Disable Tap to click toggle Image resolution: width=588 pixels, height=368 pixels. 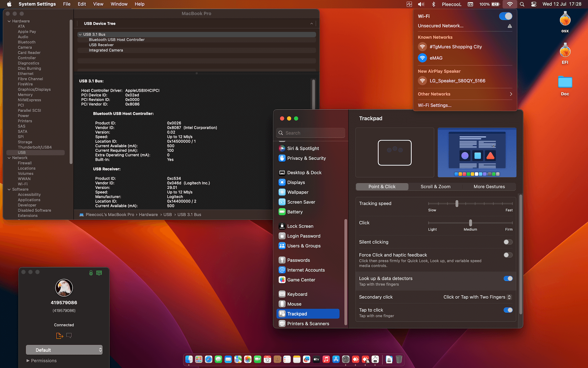(x=508, y=310)
